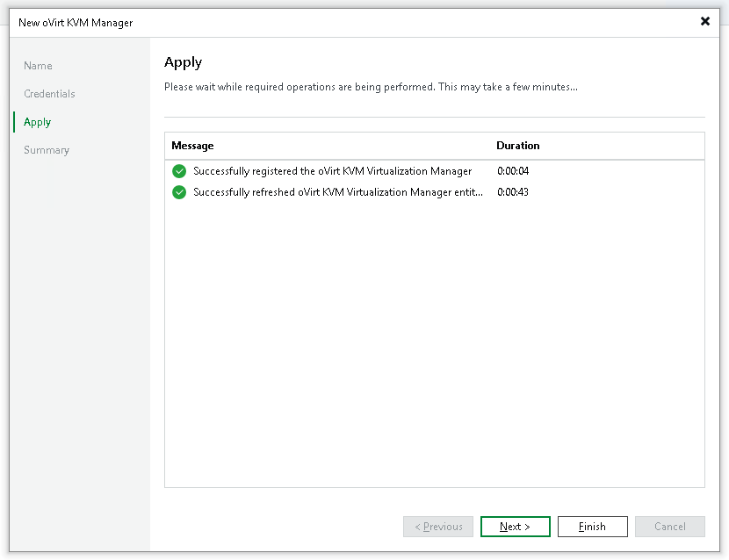This screenshot has height=560, width=729.
Task: Select the 'Successfully refreshed' log row text
Action: [x=337, y=192]
